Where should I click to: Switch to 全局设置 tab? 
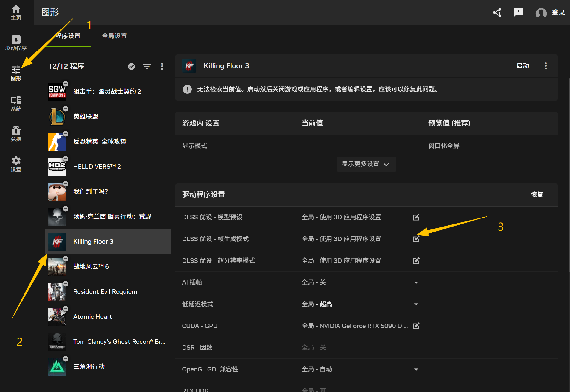pos(114,36)
